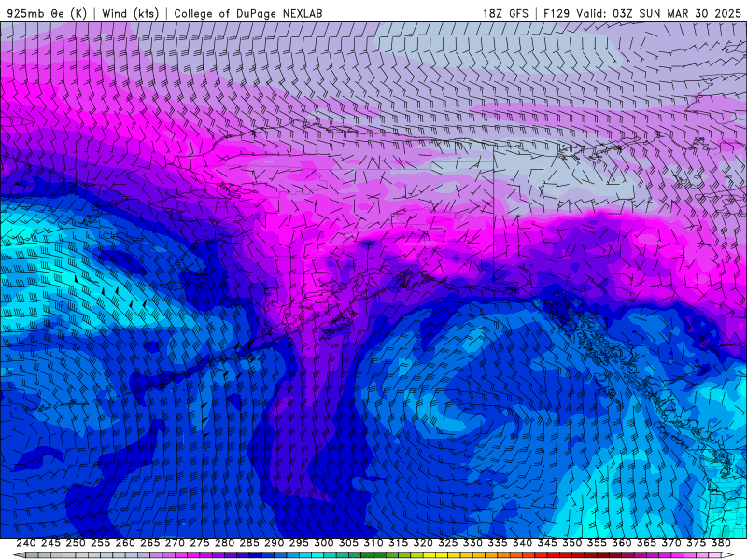Click the 330 value on the color scale
This screenshot has height=560, width=747.
472,543
